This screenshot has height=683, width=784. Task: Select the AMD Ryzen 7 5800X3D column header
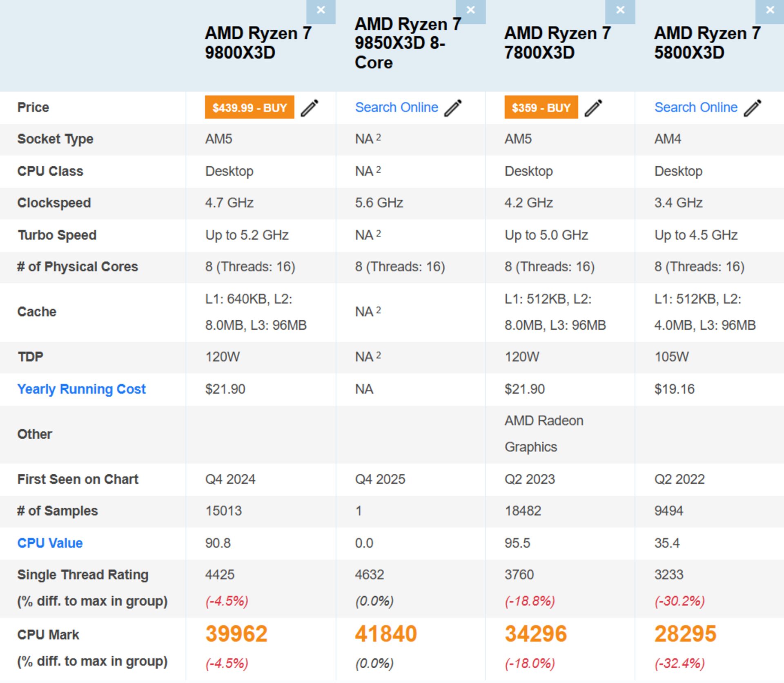[x=707, y=42]
